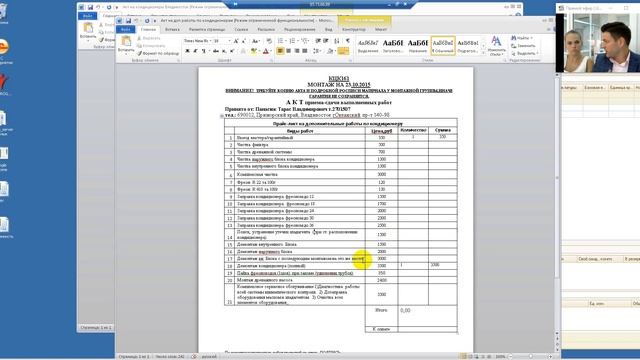Click the Paste (Вставить) clipboard icon
This screenshot has width=640, height=360.
coord(126,41)
